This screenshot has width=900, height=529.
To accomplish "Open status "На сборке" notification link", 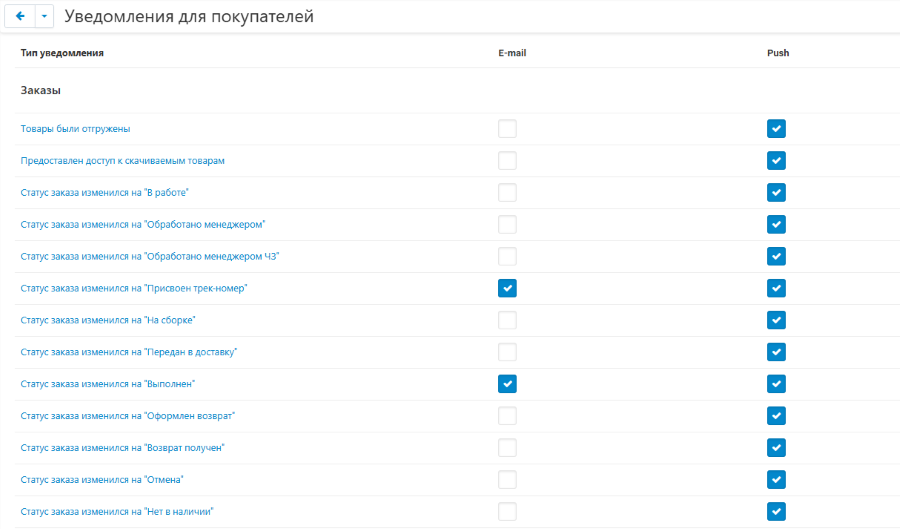I will (x=108, y=320).
